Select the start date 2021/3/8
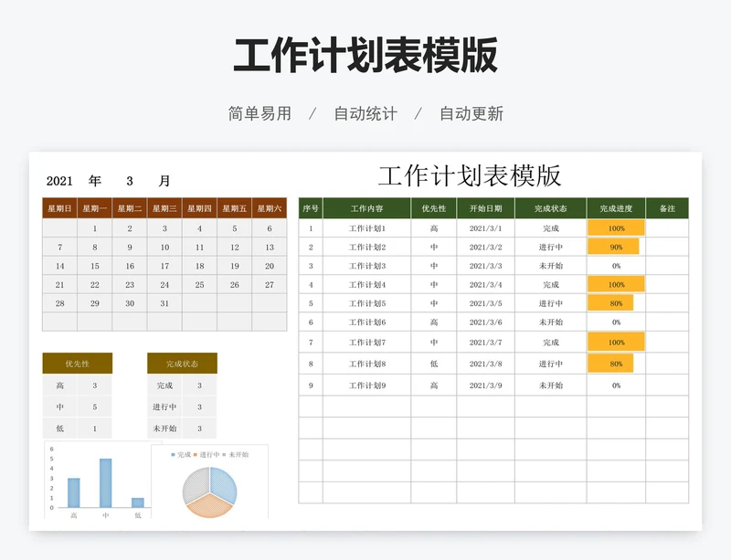Viewport: 731px width, 560px height. click(x=486, y=364)
